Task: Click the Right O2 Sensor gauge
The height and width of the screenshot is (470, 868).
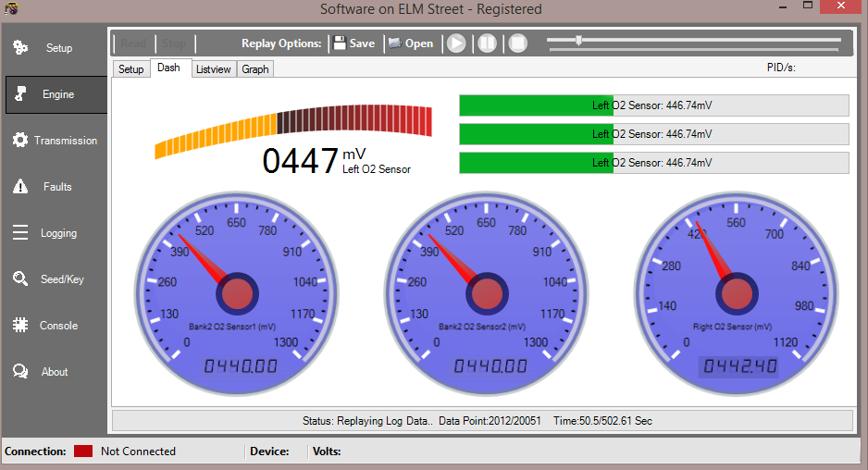Action: coord(737,293)
